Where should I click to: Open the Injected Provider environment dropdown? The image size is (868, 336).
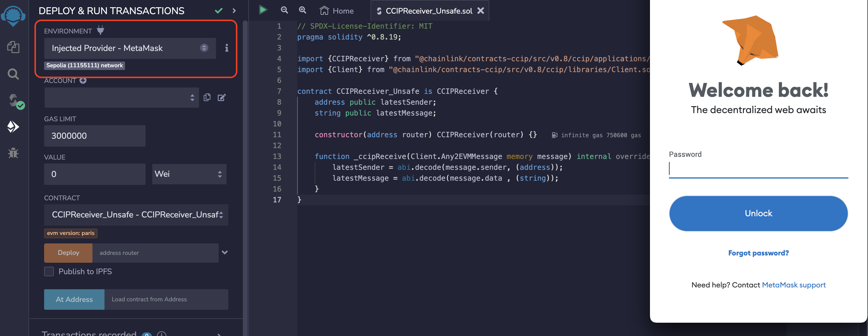tap(130, 48)
